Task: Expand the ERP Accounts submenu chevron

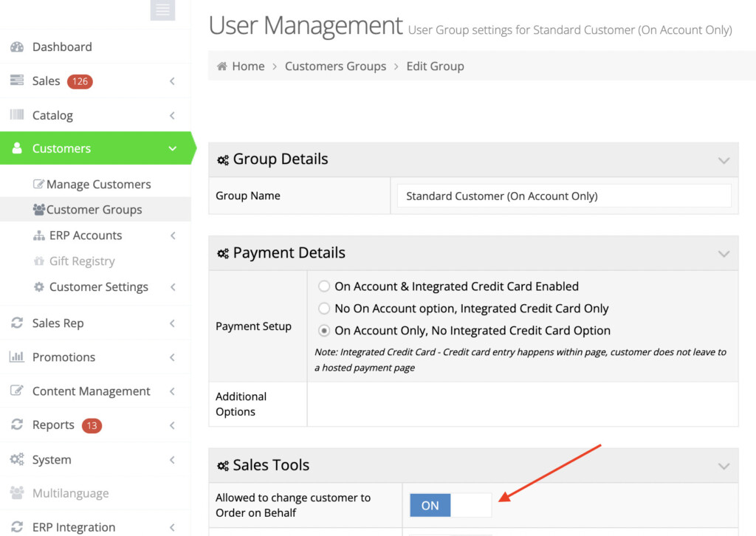Action: pyautogui.click(x=173, y=236)
